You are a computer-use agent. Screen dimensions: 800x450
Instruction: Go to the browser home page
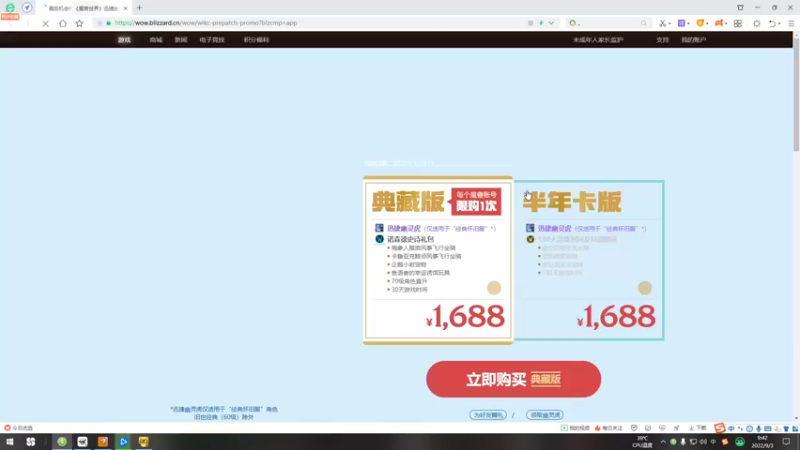coord(63,23)
